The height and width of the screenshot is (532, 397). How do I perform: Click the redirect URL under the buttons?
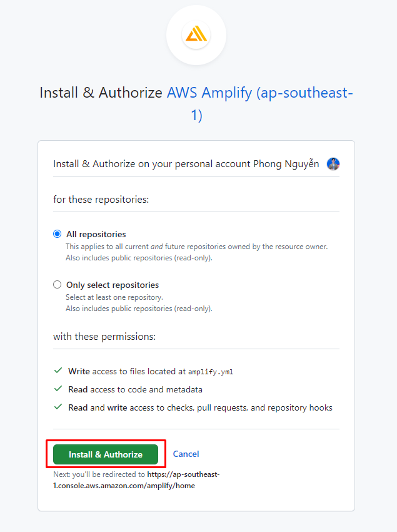(x=138, y=480)
